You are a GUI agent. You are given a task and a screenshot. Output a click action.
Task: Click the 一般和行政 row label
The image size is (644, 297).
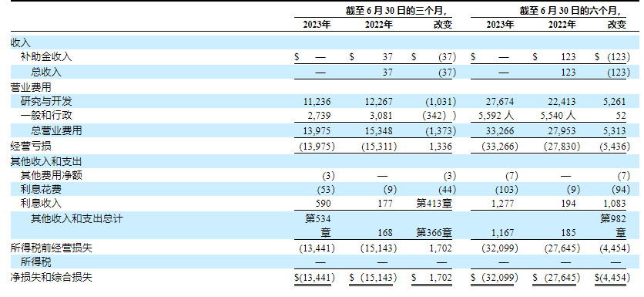[46, 116]
